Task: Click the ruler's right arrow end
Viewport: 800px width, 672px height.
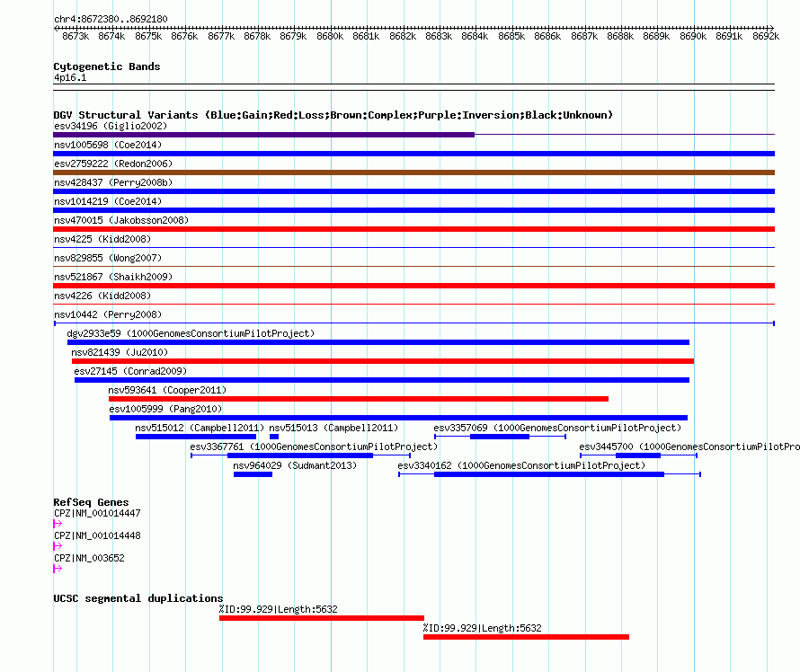Action: coord(771,28)
